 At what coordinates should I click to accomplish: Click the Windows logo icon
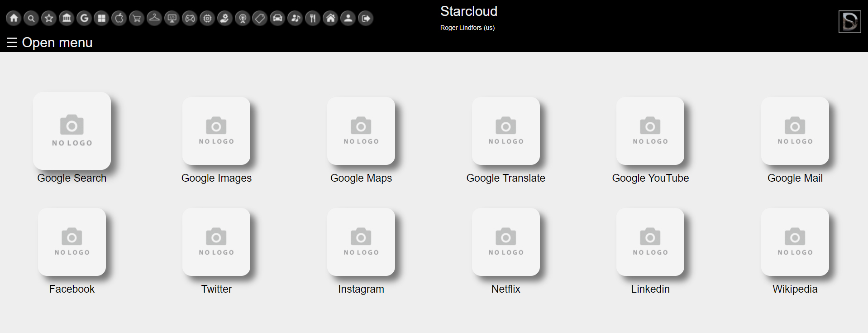[102, 19]
